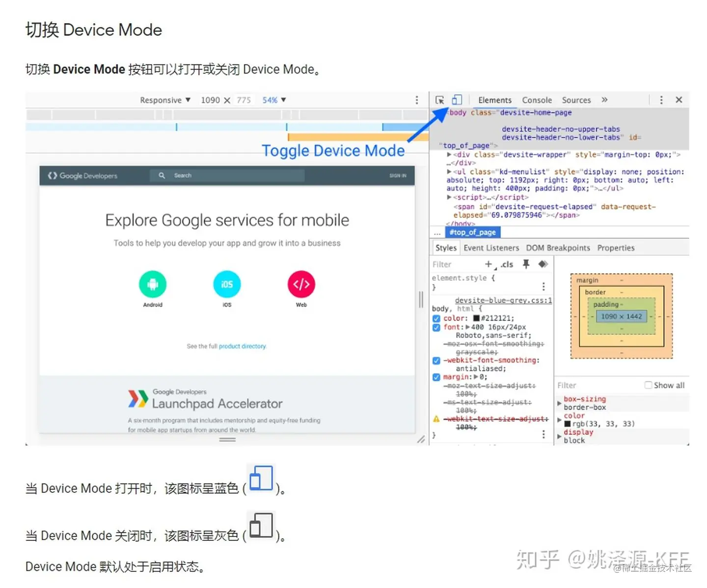The image size is (707, 588).
Task: Expand the div devsite-wrapper node
Action: tap(449, 155)
